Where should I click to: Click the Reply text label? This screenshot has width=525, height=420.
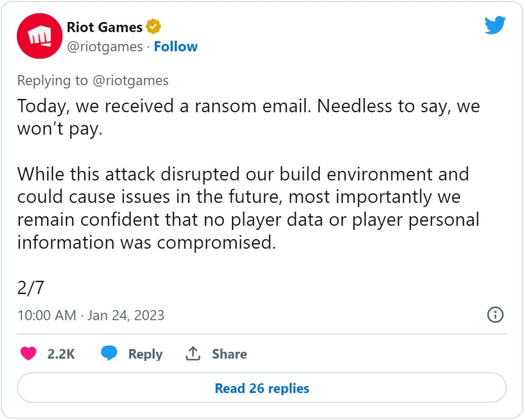[145, 354]
